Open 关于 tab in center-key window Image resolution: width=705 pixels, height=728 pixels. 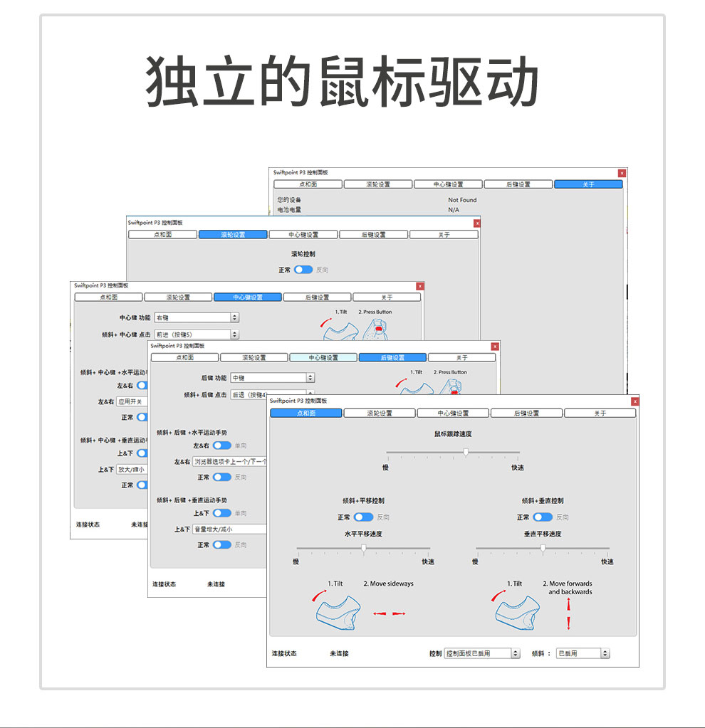click(387, 297)
